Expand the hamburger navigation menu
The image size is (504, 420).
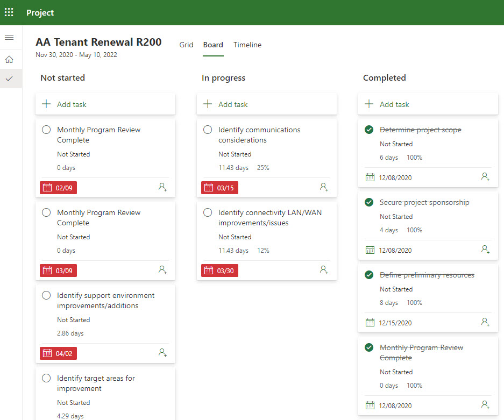(x=9, y=37)
